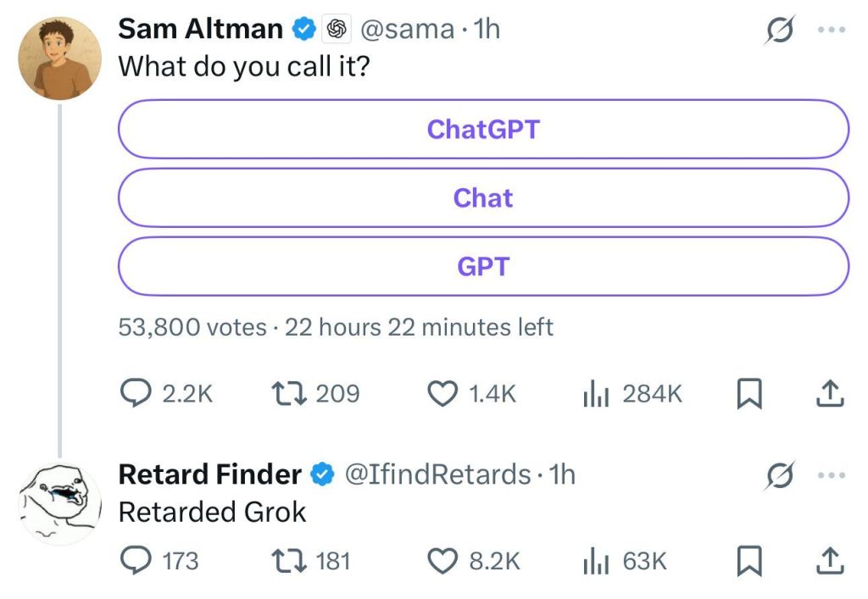This screenshot has height=599, width=868.
Task: Choose the GPT poll option
Action: point(483,267)
